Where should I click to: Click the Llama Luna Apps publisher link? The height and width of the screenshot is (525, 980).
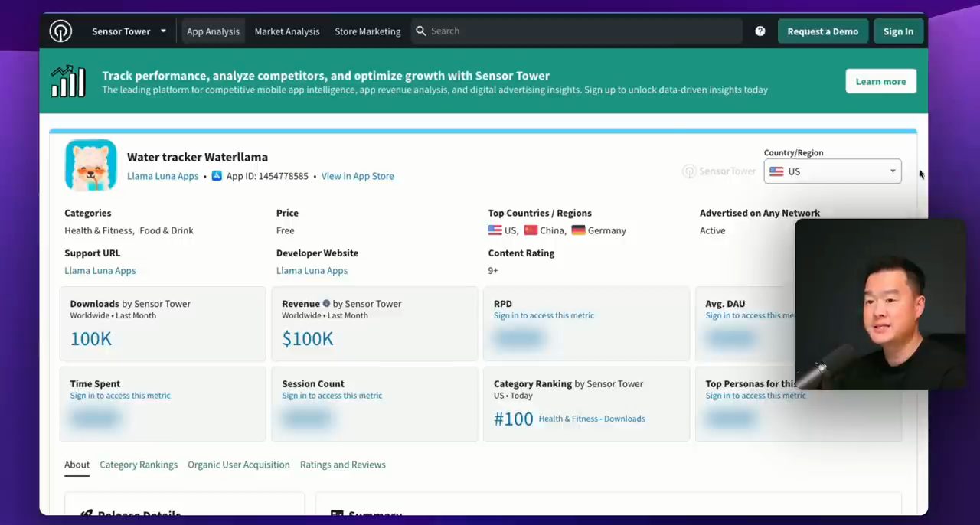pos(162,176)
